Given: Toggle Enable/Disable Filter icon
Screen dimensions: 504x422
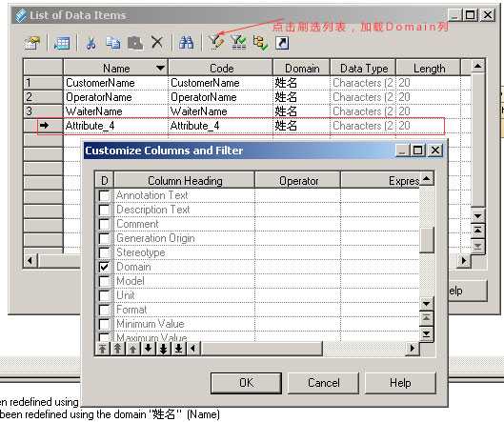Looking at the screenshot, I should (238, 43).
